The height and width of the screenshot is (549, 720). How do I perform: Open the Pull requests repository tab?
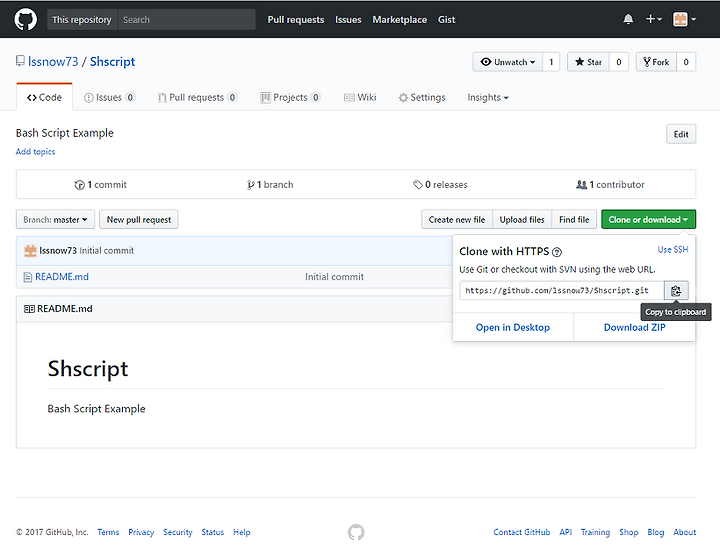tap(197, 97)
